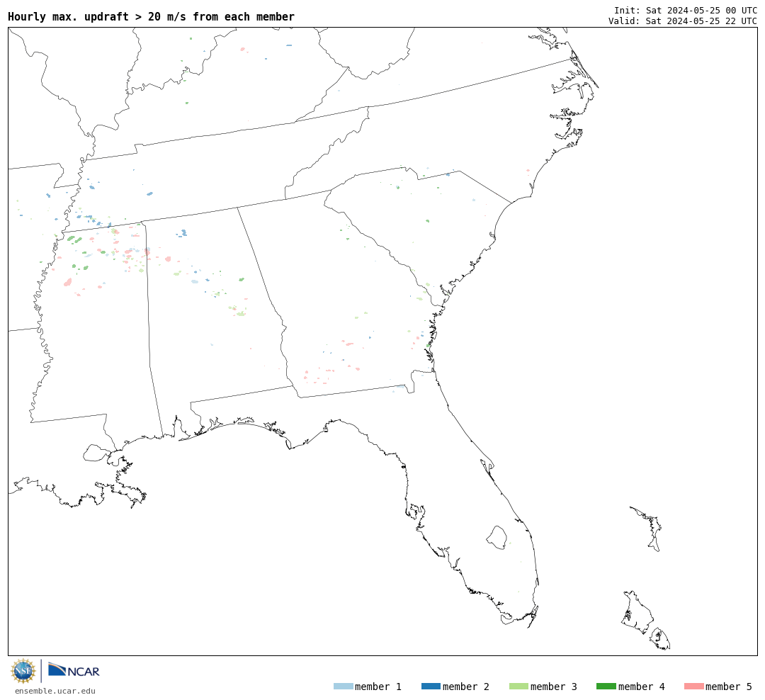Screen dimensions: 765x700
Task: Click the 'Hourly max. updraft' title text
Action: (152, 16)
